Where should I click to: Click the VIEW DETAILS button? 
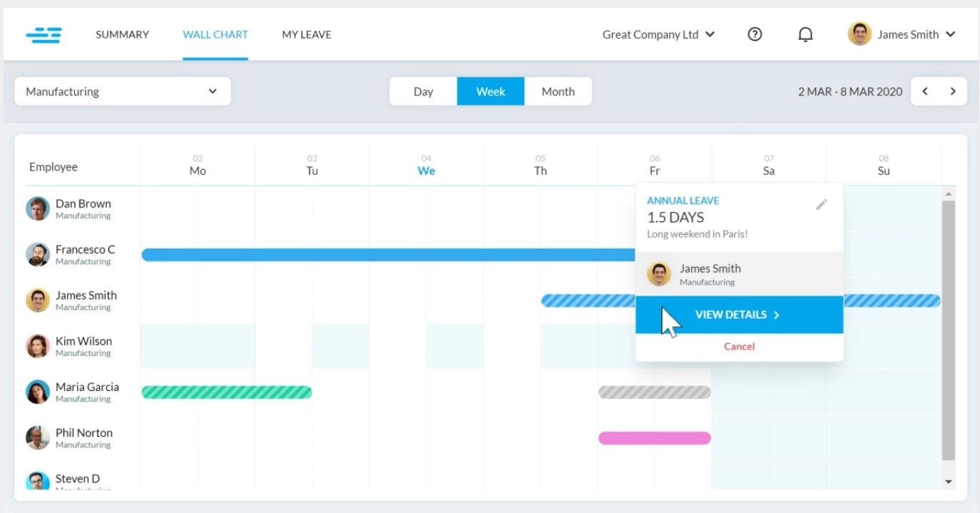[738, 314]
